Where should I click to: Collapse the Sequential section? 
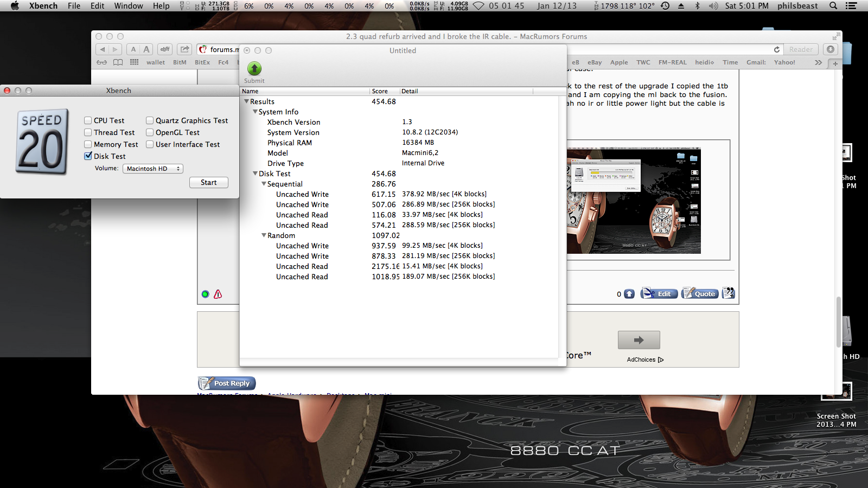(264, 184)
